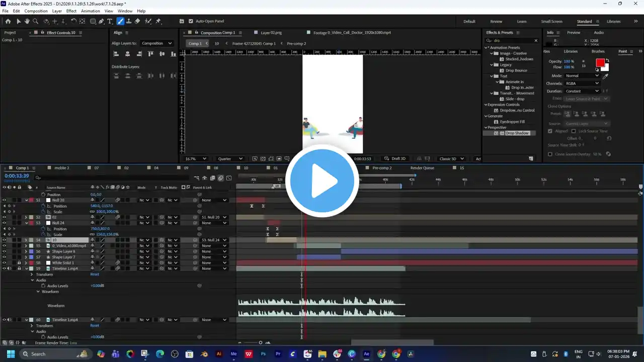Click the red foreground color swatch
The image size is (644, 362).
[600, 63]
